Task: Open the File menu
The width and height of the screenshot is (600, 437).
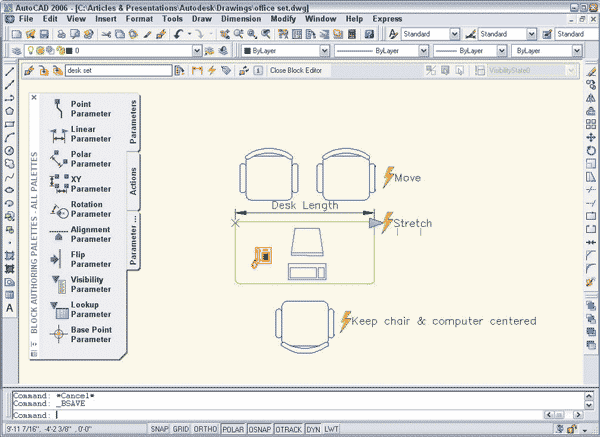Action: 26,19
